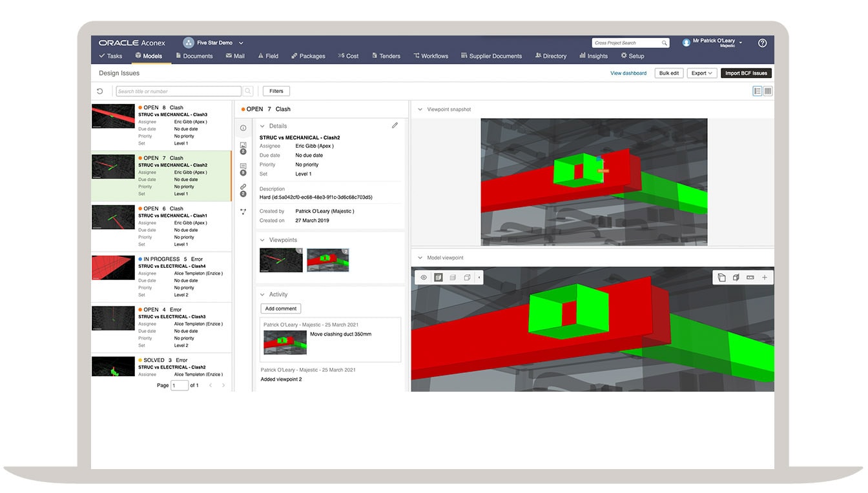The height and width of the screenshot is (493, 868).
Task: Click the copy viewpoint icon in model toolbar
Action: pyautogui.click(x=722, y=277)
